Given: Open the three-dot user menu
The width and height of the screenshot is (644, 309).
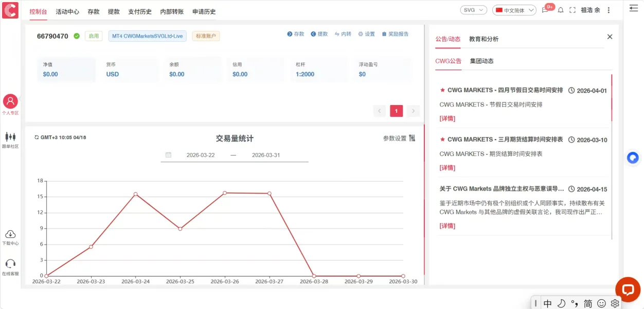Looking at the screenshot, I should tap(609, 10).
